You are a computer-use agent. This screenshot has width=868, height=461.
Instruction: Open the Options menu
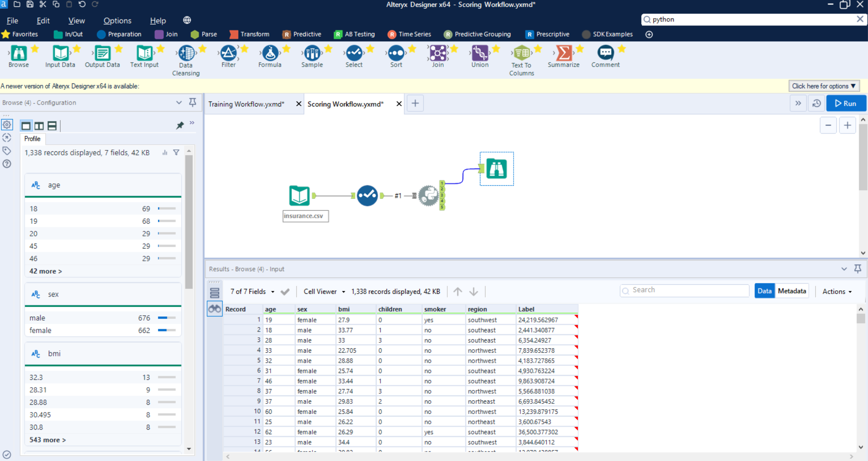(x=117, y=21)
